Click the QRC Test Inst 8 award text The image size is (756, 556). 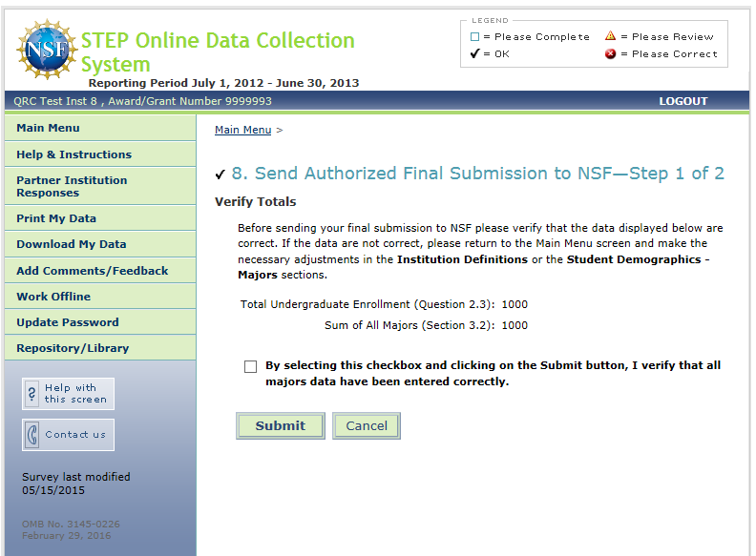[143, 101]
